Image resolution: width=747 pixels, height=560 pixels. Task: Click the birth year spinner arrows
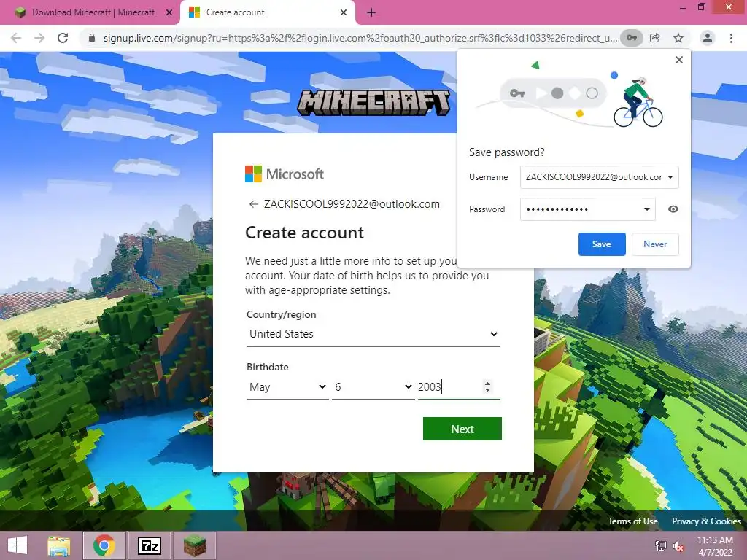pyautogui.click(x=487, y=386)
